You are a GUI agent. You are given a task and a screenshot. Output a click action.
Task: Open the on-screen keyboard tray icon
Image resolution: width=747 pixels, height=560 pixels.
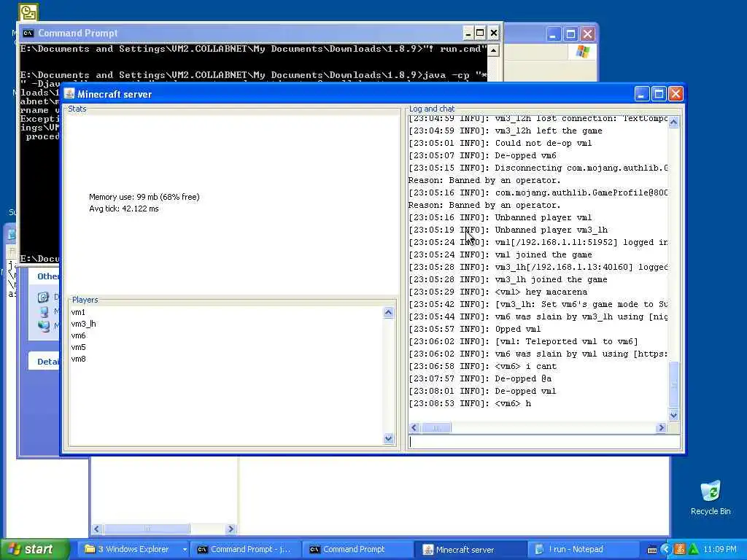[x=652, y=550]
